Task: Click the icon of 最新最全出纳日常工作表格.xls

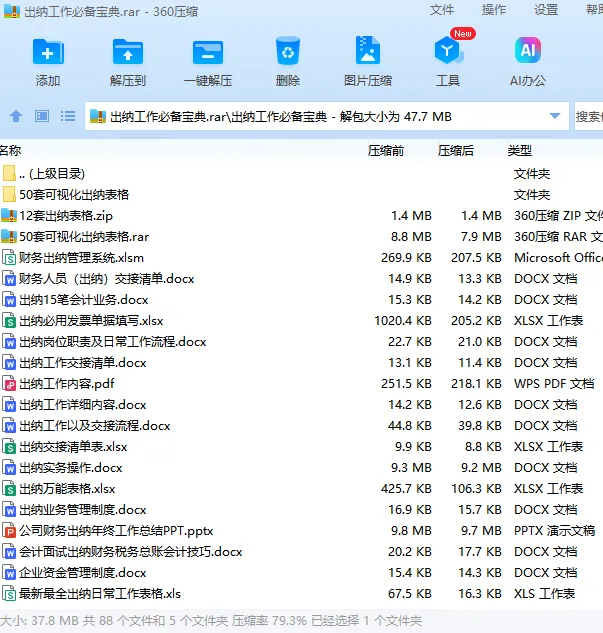Action: click(9, 593)
